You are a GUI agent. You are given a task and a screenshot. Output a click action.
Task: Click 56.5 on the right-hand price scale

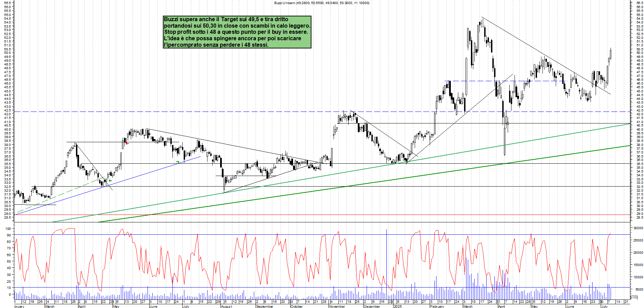[x=639, y=3]
